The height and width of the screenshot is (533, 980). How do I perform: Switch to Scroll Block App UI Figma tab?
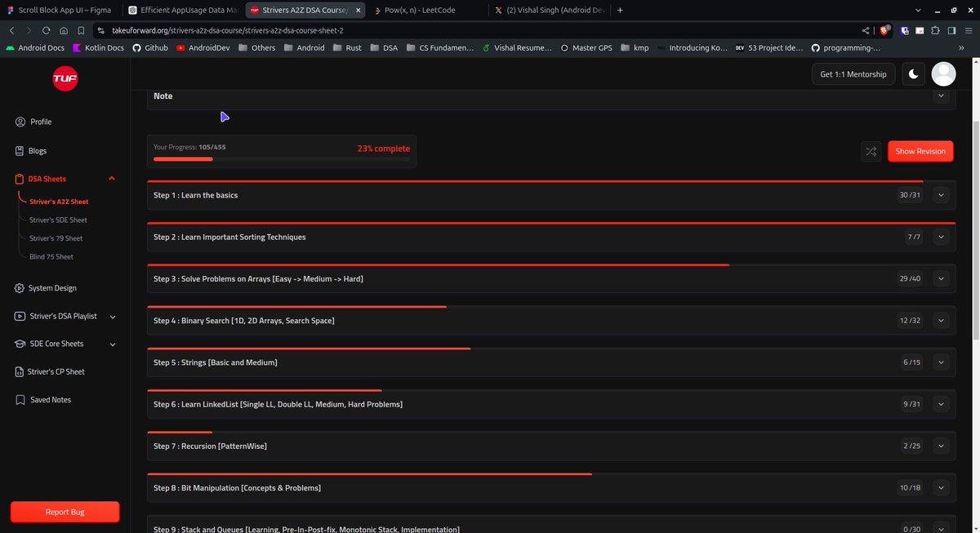[x=61, y=10]
